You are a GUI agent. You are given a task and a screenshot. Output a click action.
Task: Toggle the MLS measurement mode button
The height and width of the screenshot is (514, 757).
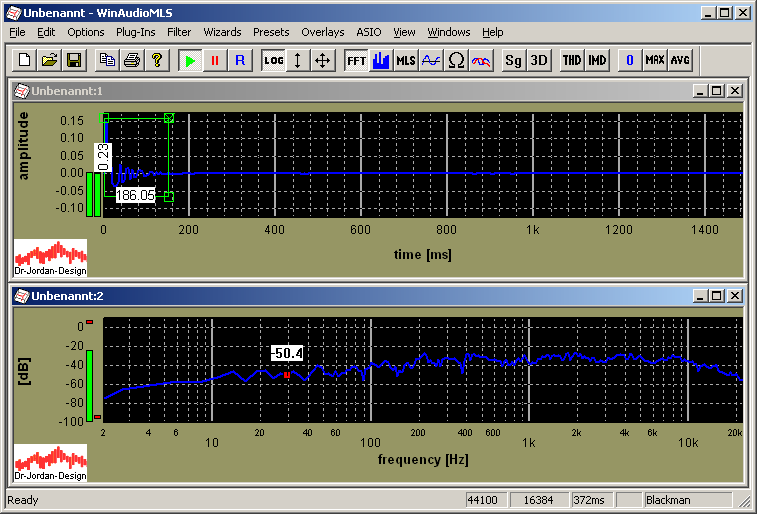tap(405, 60)
